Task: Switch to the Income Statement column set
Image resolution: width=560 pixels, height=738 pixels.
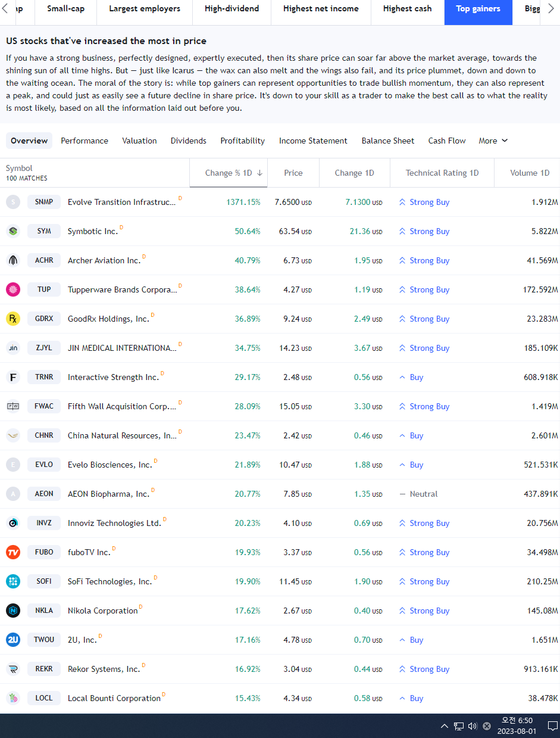Action: tap(313, 141)
